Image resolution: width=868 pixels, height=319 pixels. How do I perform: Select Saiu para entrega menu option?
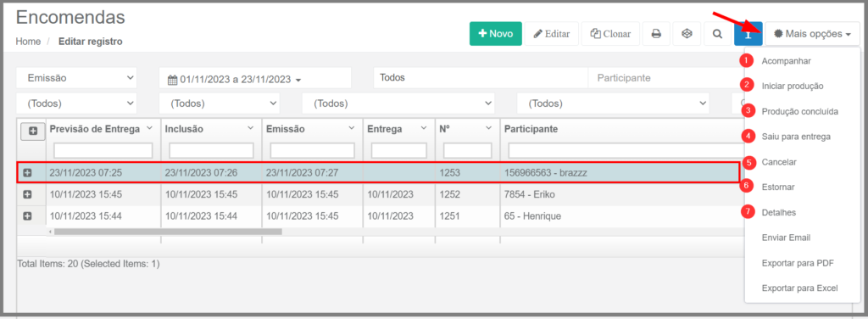(795, 137)
